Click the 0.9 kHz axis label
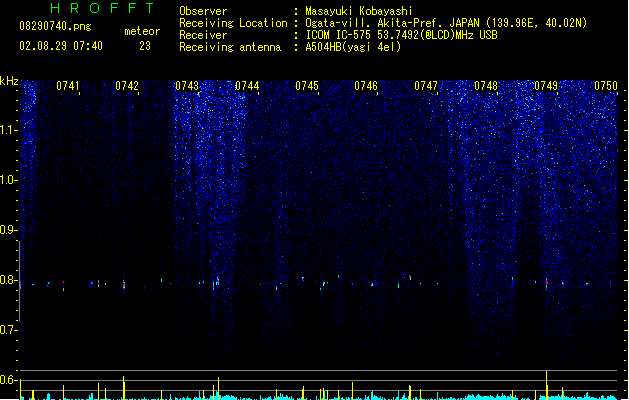This screenshot has height=400, width=629. [x=8, y=230]
